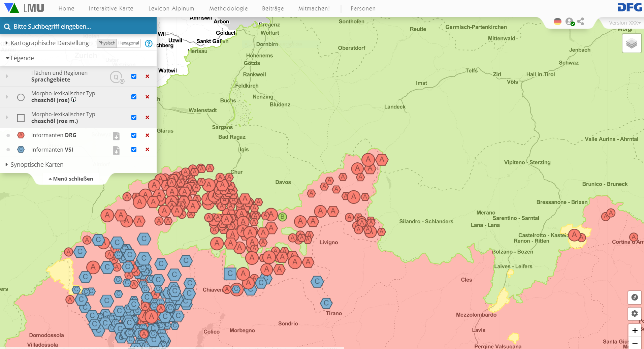Click Menü schließen to close menu

coord(71,179)
